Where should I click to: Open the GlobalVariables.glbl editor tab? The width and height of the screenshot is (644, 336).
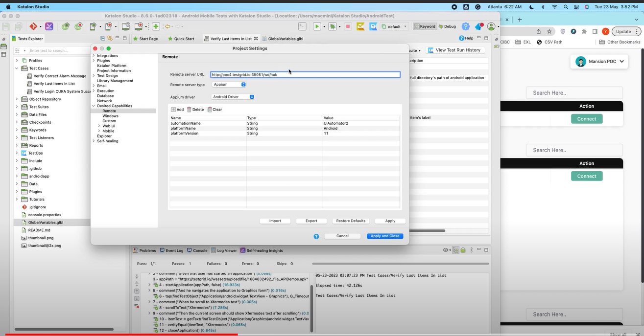283,39
